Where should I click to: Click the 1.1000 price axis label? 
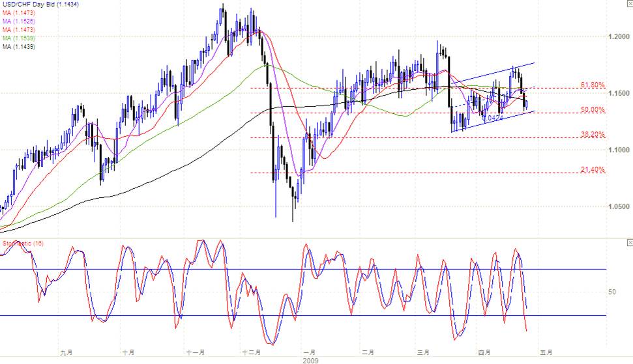[619, 150]
